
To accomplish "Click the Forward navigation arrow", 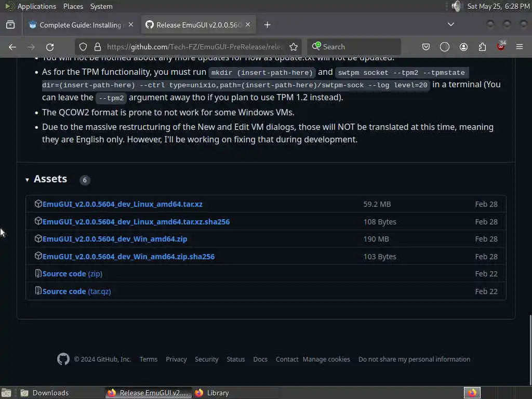I will tap(31, 47).
